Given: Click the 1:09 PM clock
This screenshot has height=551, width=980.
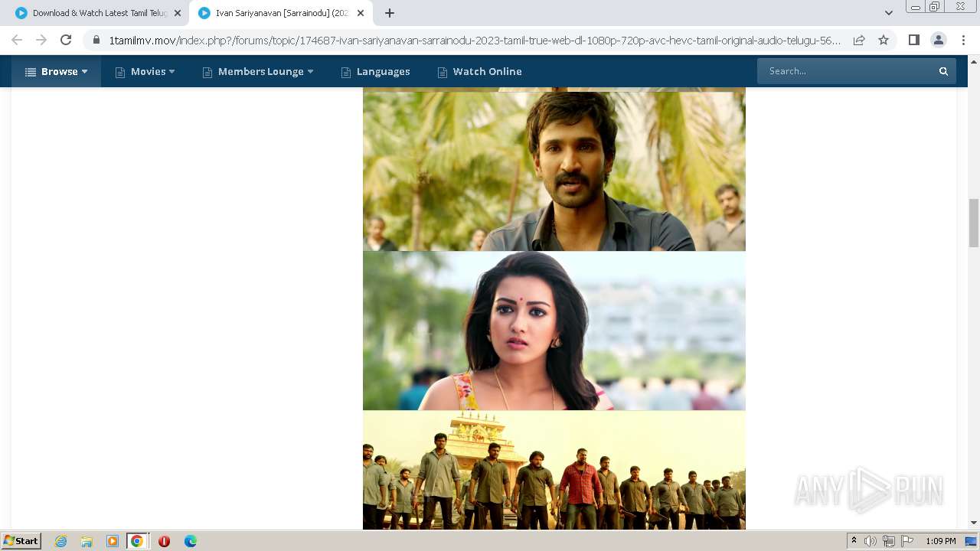Looking at the screenshot, I should 941,541.
